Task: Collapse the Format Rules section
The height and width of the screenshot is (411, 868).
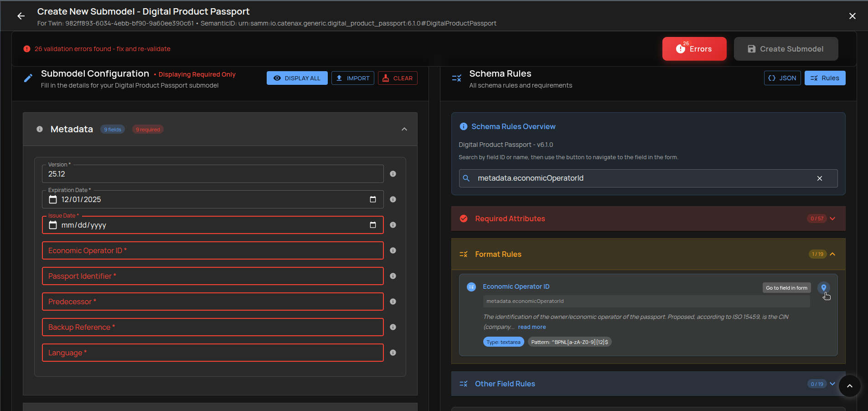Action: click(x=832, y=254)
